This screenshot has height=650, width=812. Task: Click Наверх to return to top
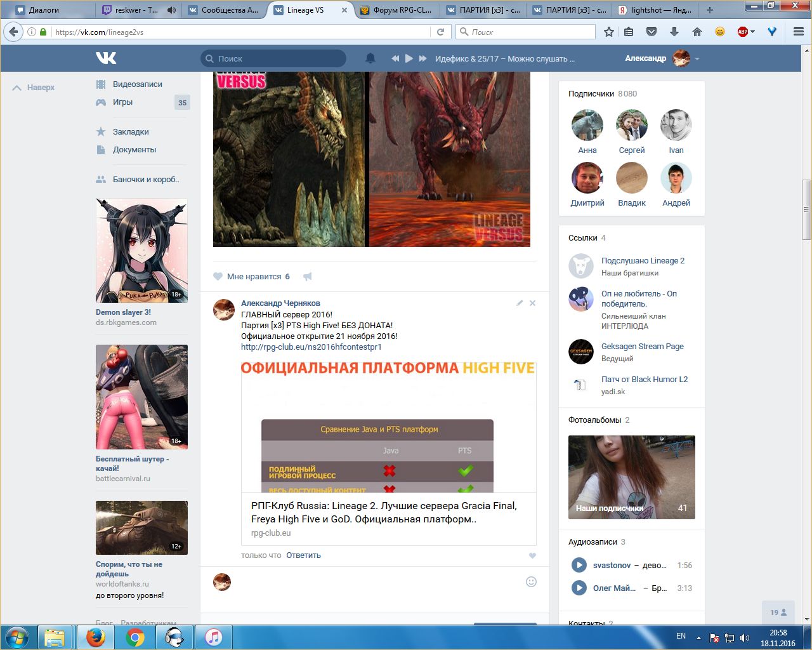tap(34, 88)
